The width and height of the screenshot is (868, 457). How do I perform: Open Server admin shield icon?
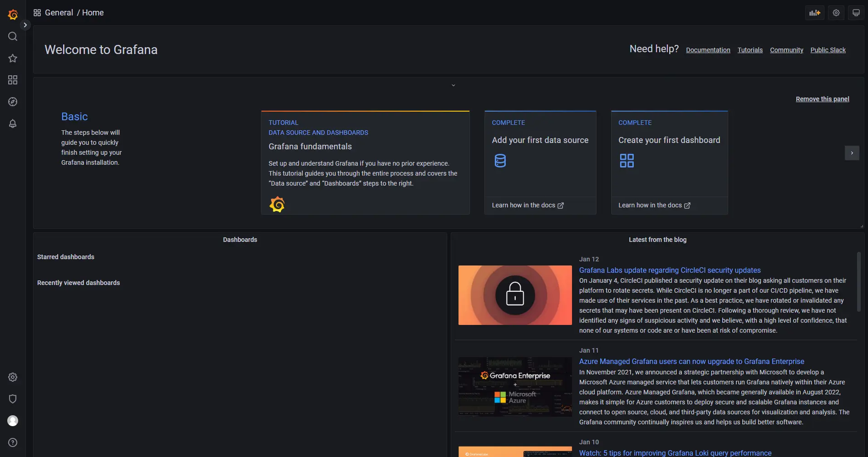pyautogui.click(x=13, y=399)
